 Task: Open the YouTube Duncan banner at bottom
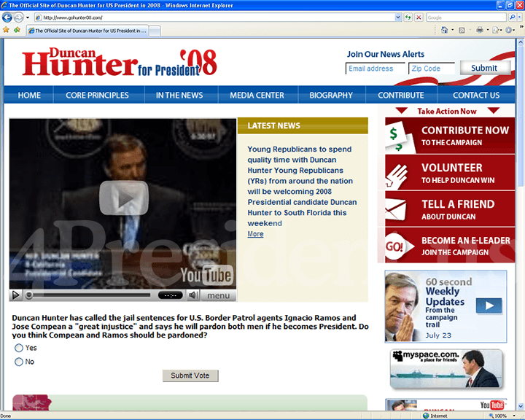[446, 405]
